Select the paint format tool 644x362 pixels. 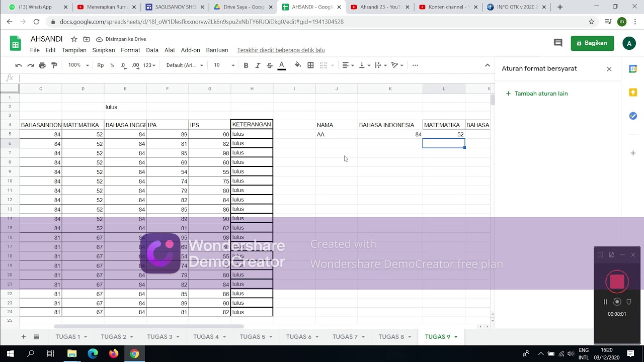[54, 65]
